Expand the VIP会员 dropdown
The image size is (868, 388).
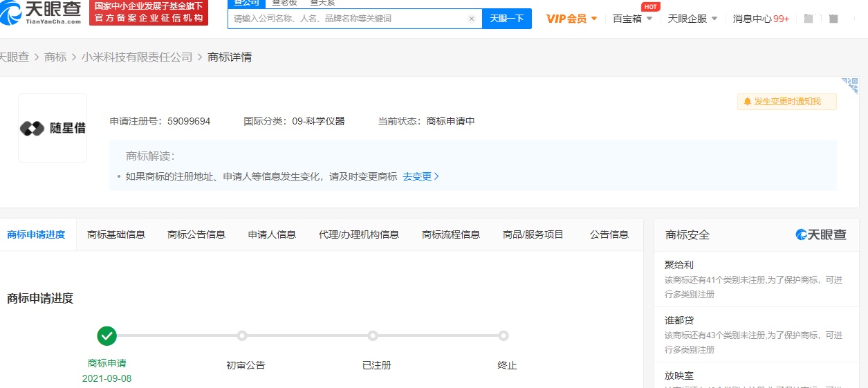[571, 19]
